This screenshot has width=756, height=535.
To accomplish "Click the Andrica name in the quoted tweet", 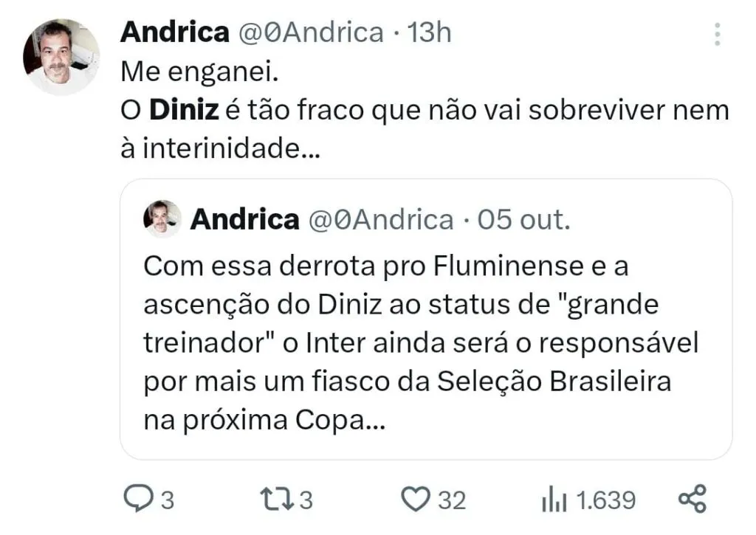I will 244,219.
